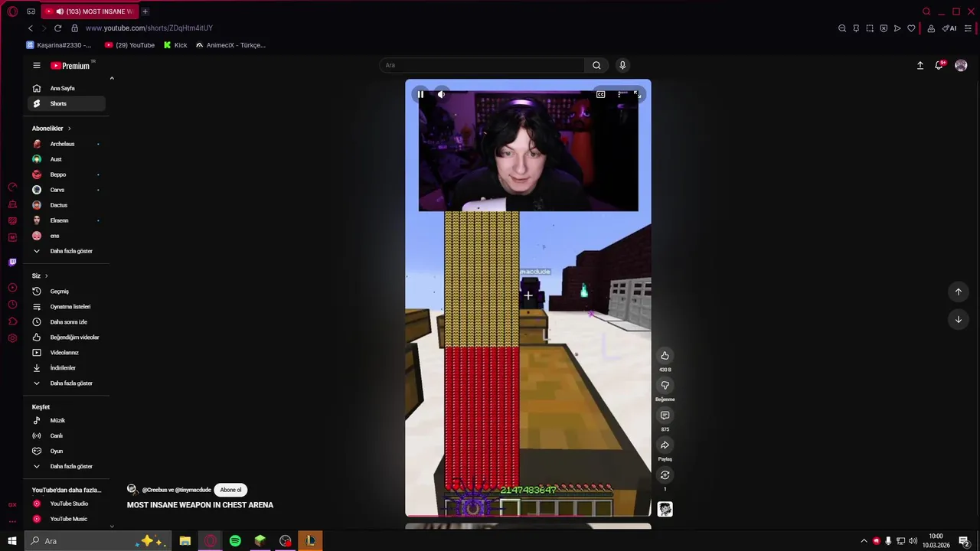Image resolution: width=980 pixels, height=551 pixels.
Task: Go to next Short arrow
Action: pos(958,320)
